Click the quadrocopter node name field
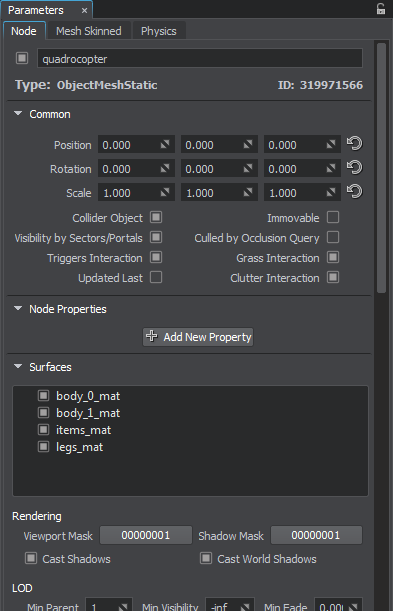 (200, 58)
